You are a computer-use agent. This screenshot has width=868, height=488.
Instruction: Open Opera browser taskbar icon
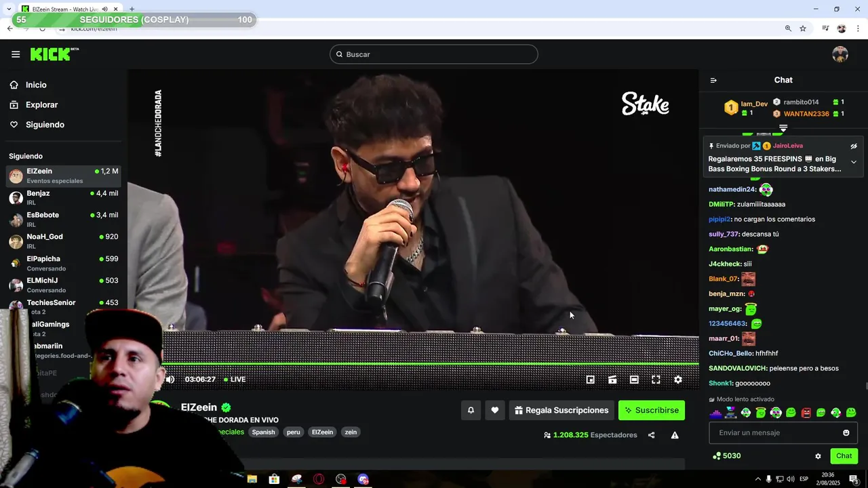point(319,479)
